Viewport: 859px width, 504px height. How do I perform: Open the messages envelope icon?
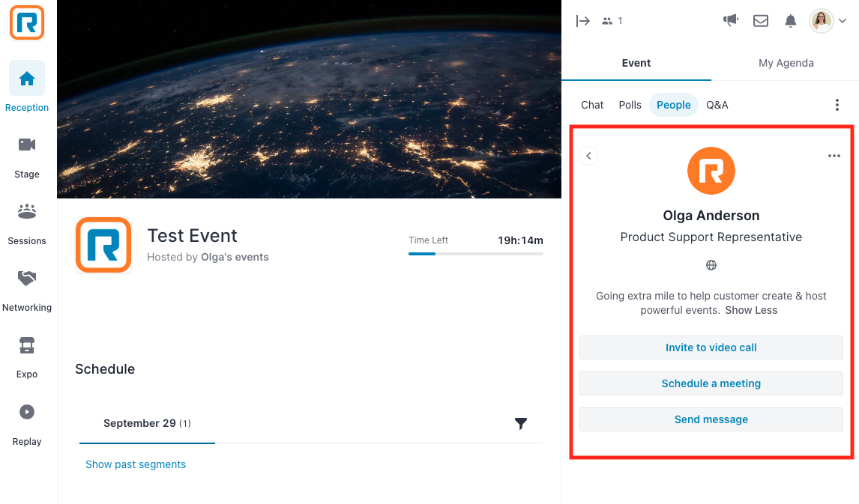click(x=760, y=21)
